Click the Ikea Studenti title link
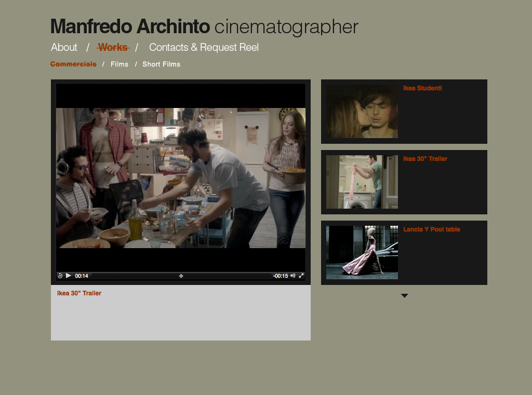 click(x=422, y=88)
